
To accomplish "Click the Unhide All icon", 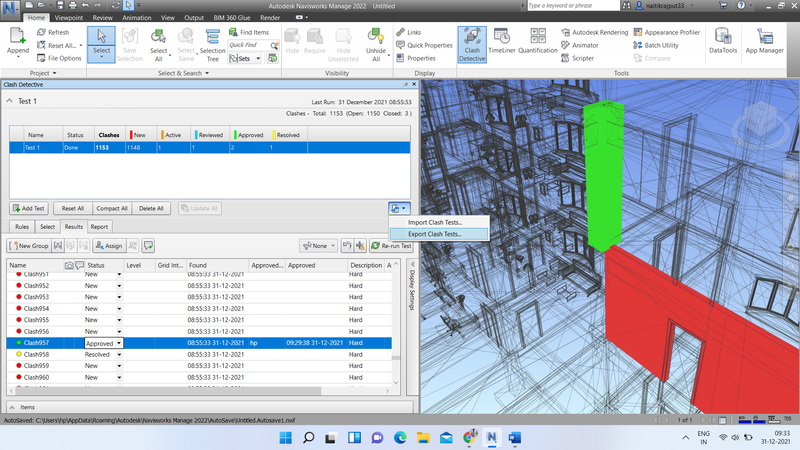I will pos(376,36).
